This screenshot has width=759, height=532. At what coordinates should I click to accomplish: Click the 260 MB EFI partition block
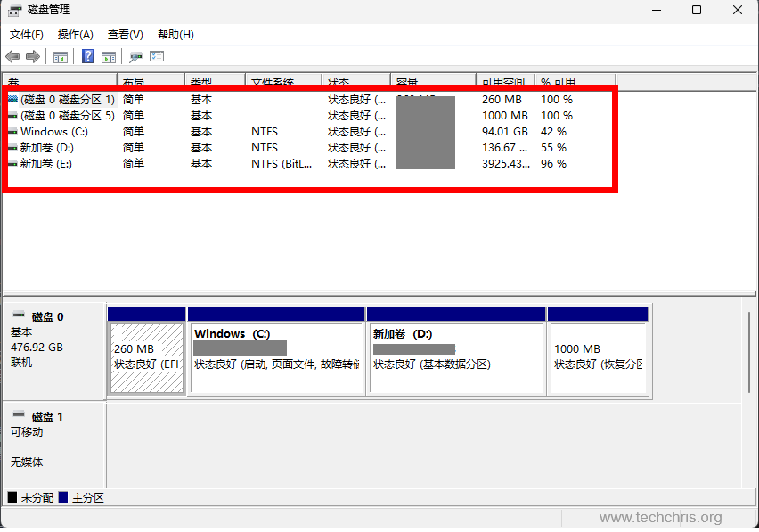[147, 357]
